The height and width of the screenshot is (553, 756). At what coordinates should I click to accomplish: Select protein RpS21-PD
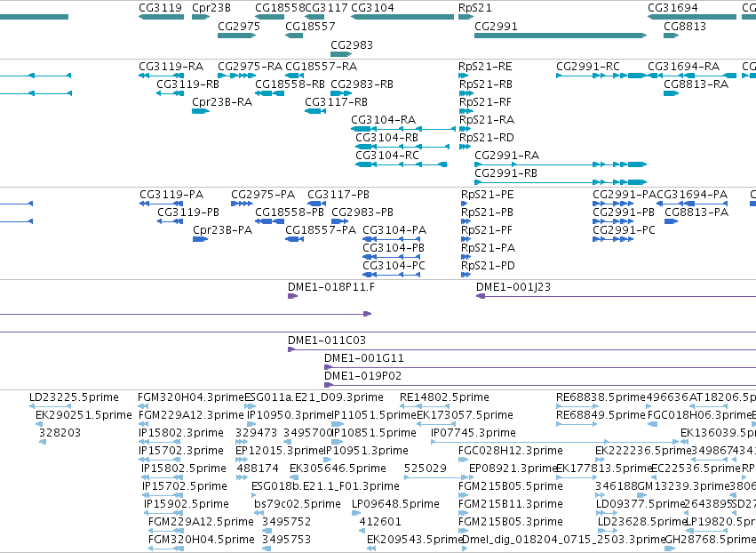(466, 275)
